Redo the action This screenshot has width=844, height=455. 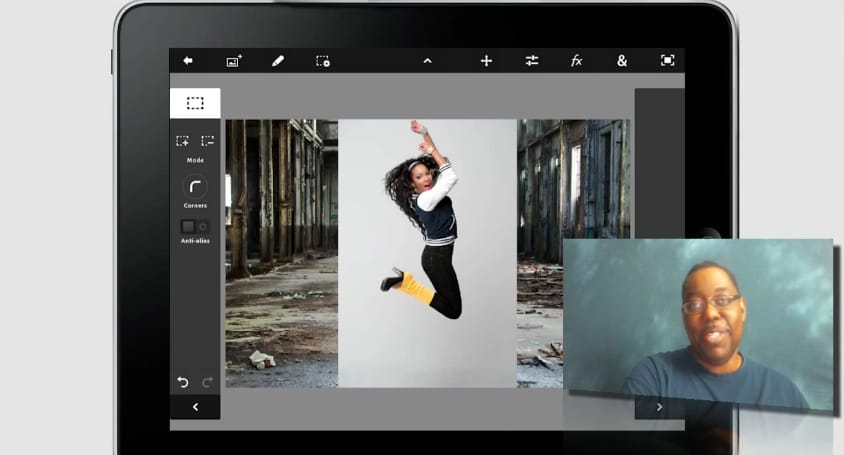click(x=207, y=382)
